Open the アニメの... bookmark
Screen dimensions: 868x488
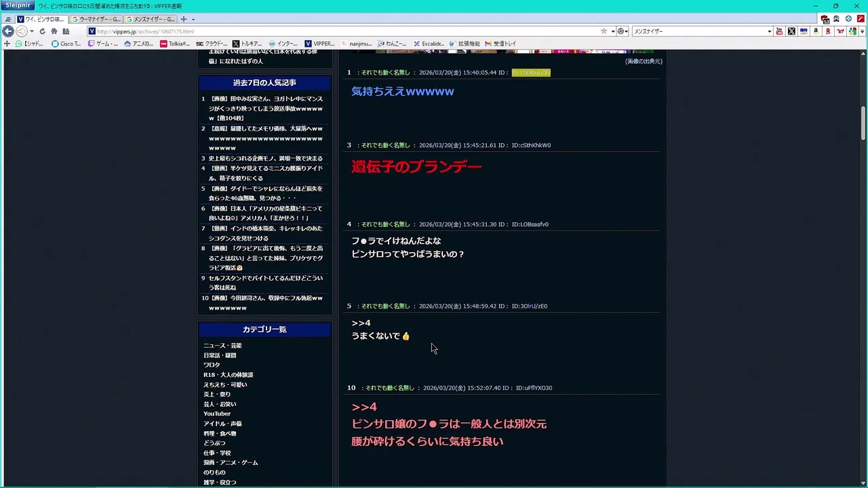[x=138, y=43]
